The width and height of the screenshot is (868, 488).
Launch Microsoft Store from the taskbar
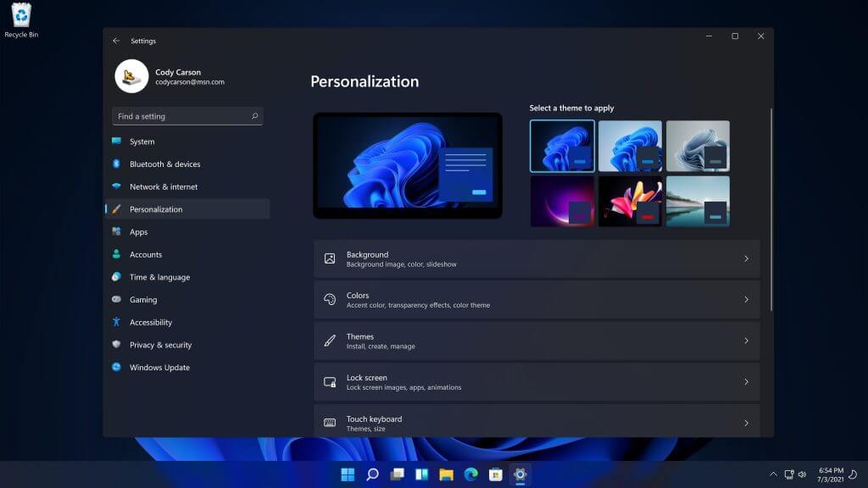tap(495, 474)
